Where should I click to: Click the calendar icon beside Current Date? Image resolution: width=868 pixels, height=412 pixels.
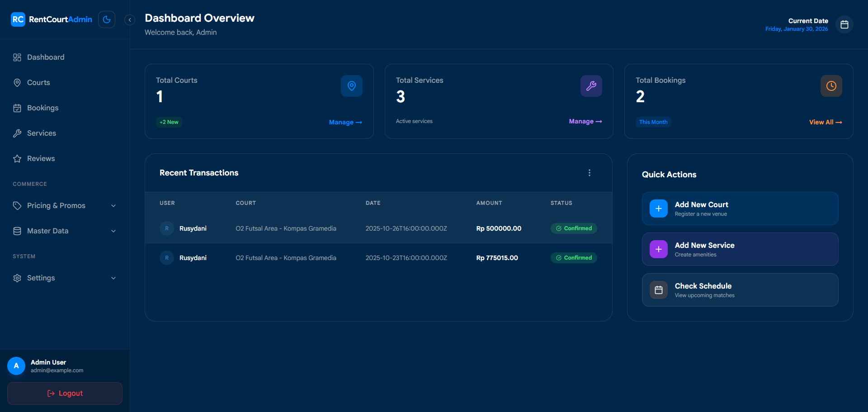[844, 24]
